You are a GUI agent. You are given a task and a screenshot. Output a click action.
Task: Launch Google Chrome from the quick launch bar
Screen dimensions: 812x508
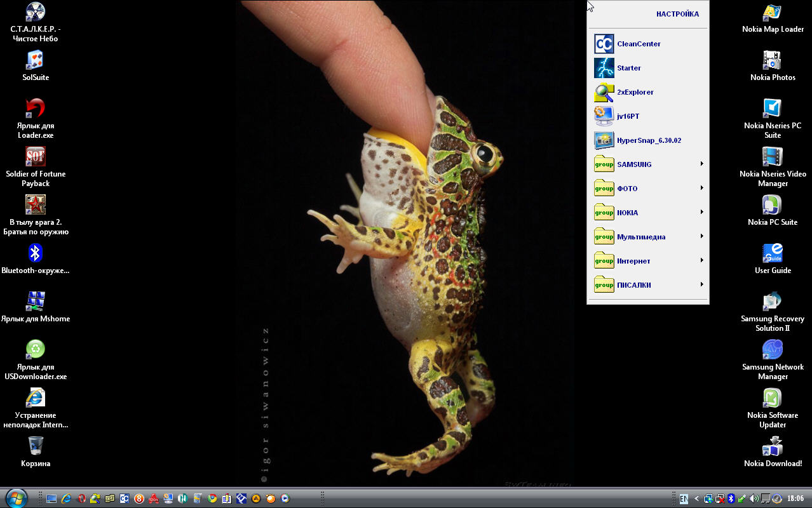point(212,498)
